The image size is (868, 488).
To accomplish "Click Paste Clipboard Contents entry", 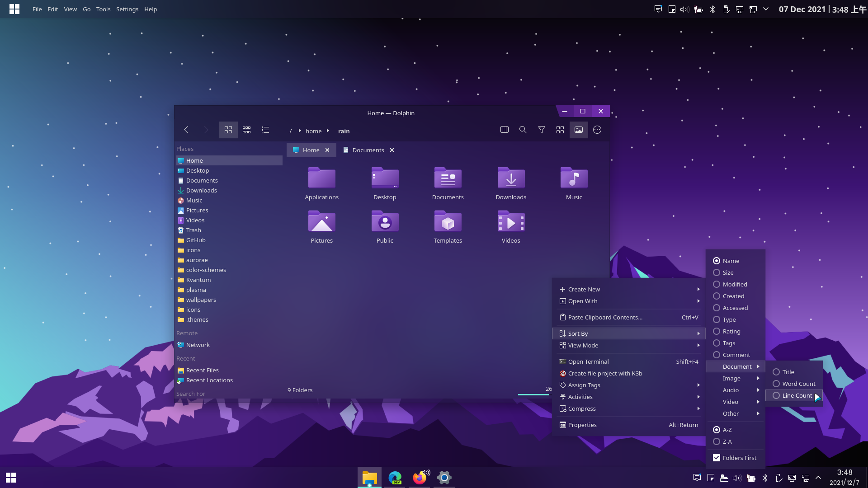I will (605, 317).
